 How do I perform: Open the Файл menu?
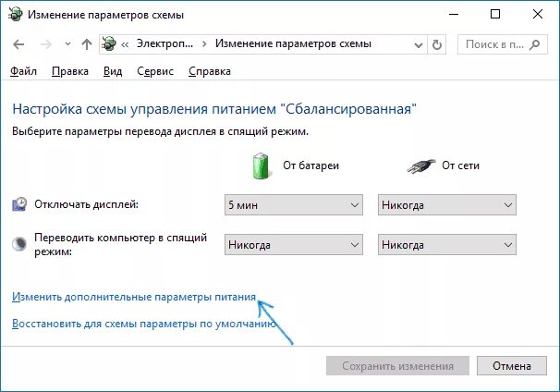tap(23, 71)
